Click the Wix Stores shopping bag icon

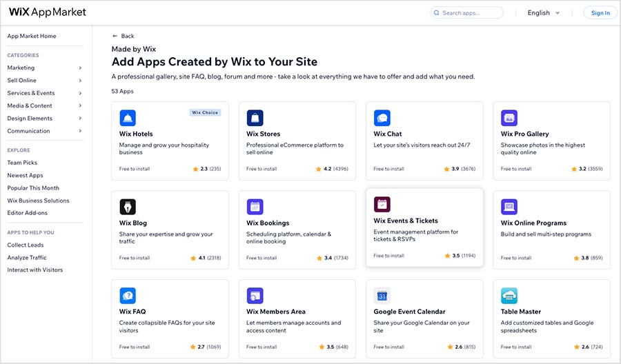point(255,118)
